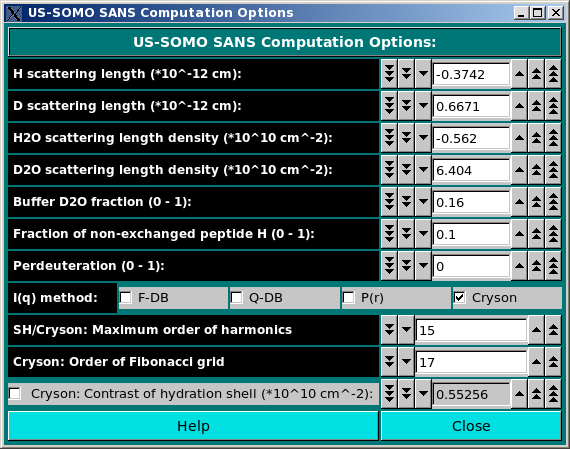Single-arrow decrease non-exchanged peptide H fraction
This screenshot has height=449, width=570.
point(423,234)
